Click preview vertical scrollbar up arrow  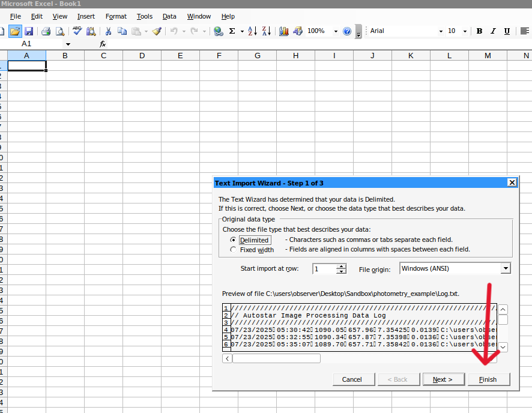(503, 309)
